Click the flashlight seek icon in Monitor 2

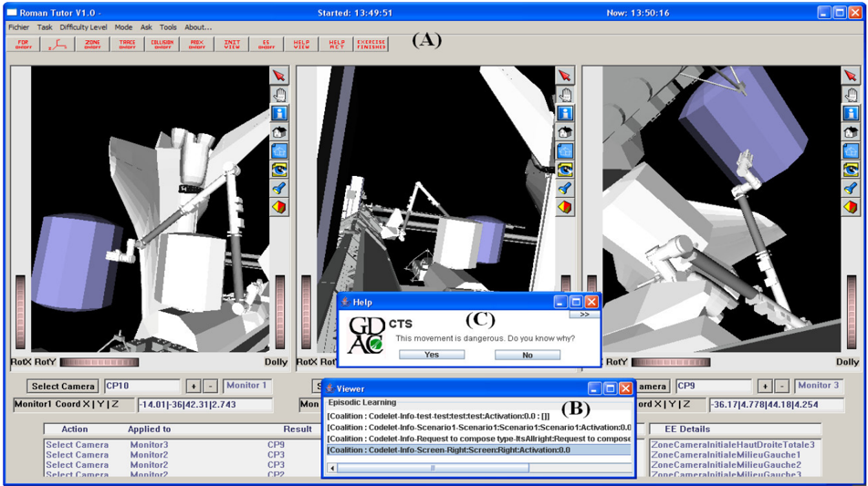click(565, 189)
